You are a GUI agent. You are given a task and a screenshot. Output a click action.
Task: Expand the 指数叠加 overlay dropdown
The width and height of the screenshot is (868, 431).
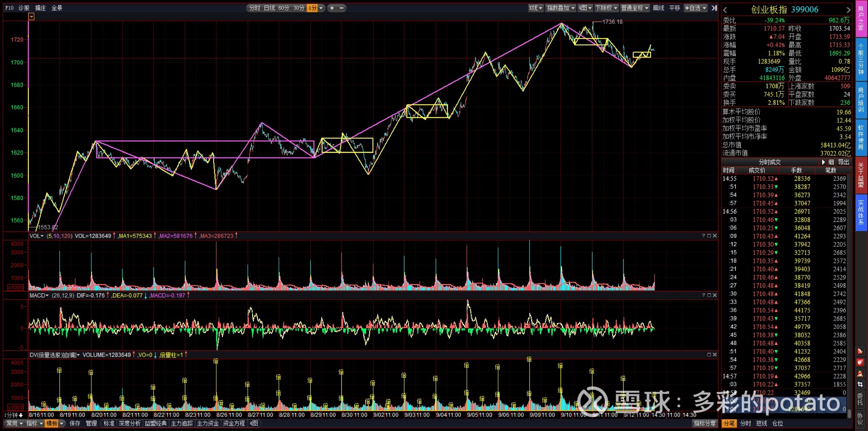click(560, 8)
